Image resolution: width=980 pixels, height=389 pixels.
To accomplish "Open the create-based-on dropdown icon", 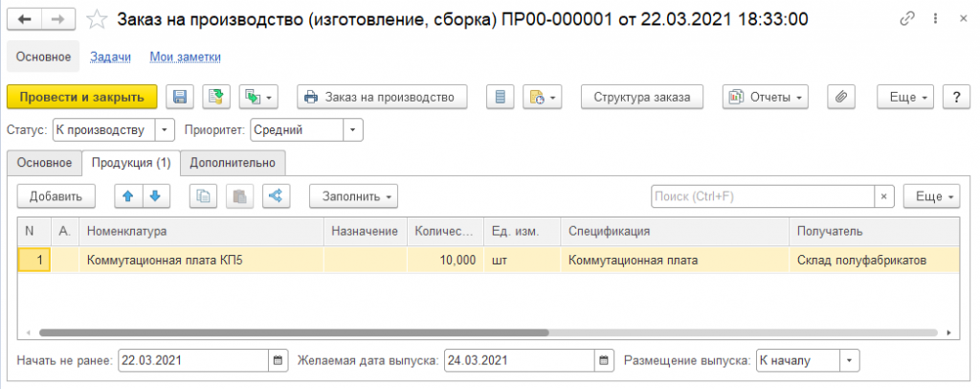I will 258,97.
